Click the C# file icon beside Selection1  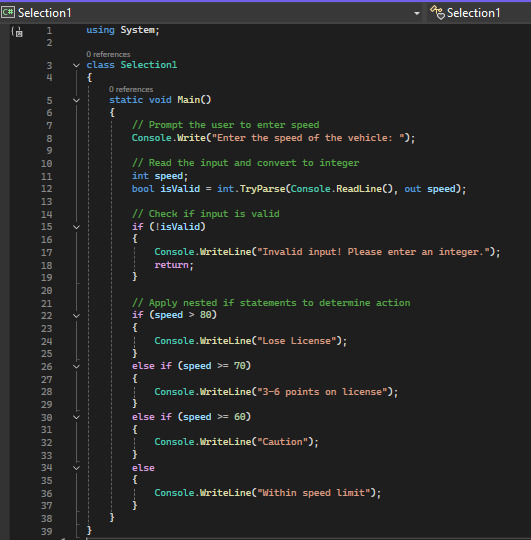point(8,12)
